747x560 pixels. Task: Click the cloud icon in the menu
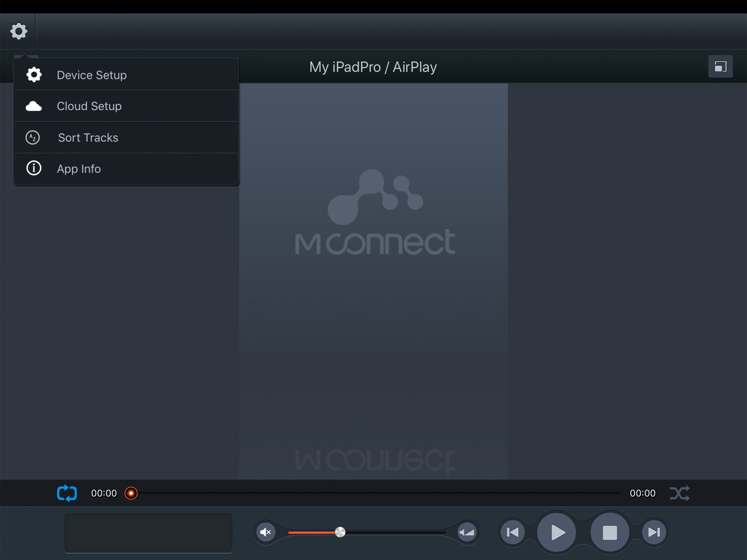tap(34, 106)
